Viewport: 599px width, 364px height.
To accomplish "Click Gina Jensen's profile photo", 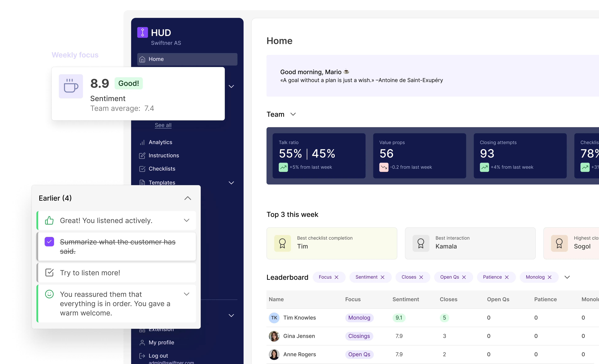I will coord(274,336).
